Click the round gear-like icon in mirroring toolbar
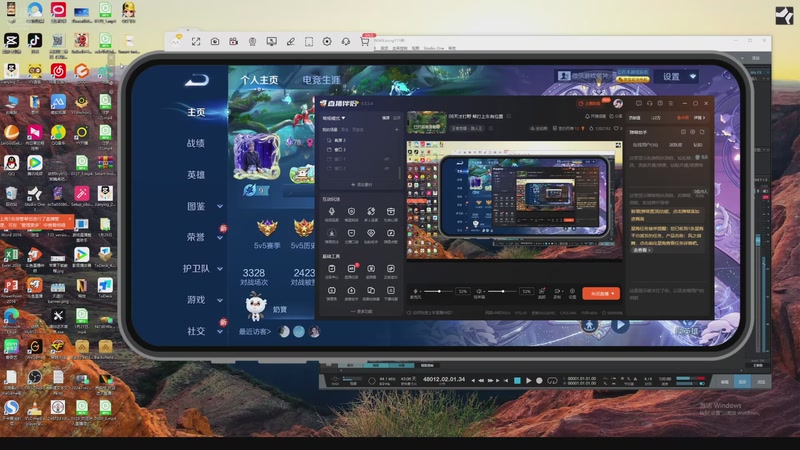Screen dimensions: 800x450 pos(327,42)
